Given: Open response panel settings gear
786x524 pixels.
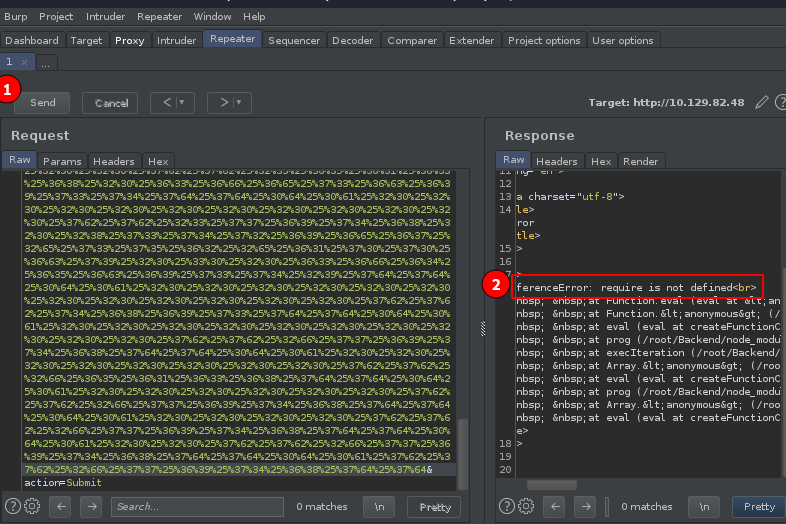Looking at the screenshot, I should 523,506.
